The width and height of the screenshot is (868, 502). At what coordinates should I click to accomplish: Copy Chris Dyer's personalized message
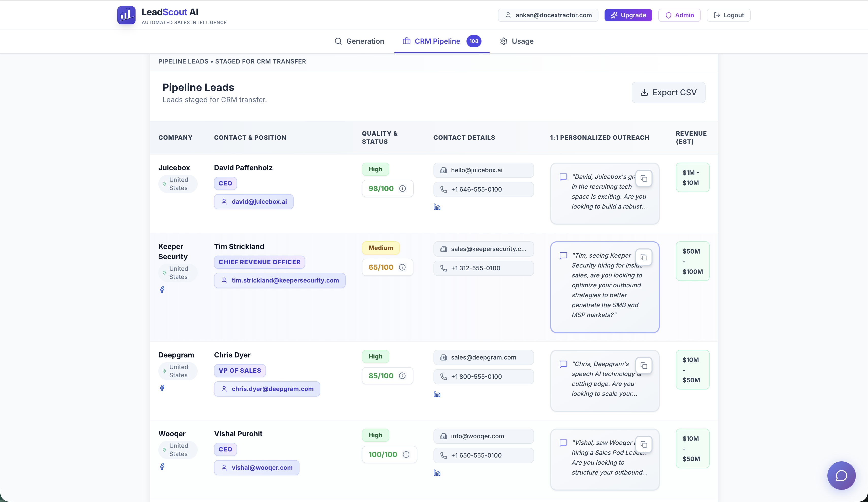pos(644,366)
